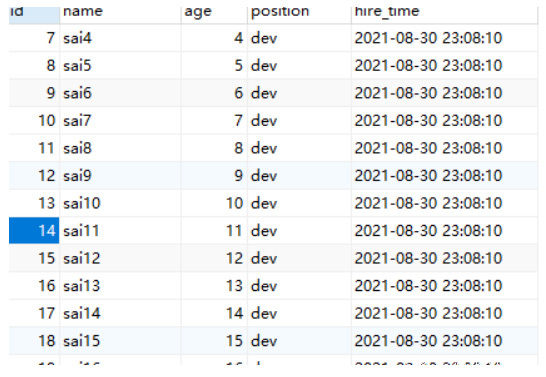Image resolution: width=546 pixels, height=377 pixels.
Task: Click the id cell with value 7
Action: [34, 38]
